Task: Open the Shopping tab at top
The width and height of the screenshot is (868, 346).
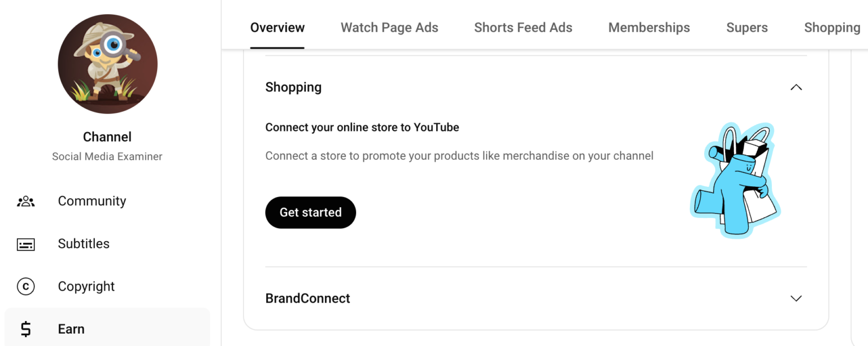Action: (x=832, y=28)
